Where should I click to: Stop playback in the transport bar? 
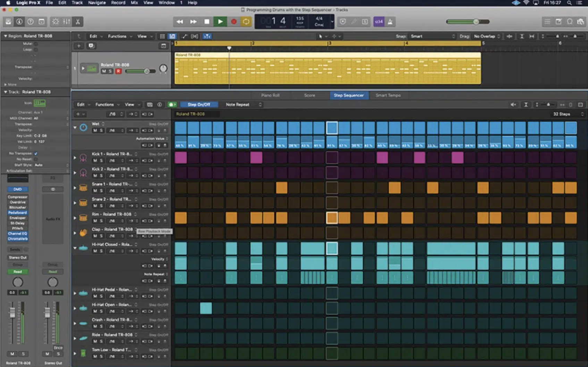[207, 22]
